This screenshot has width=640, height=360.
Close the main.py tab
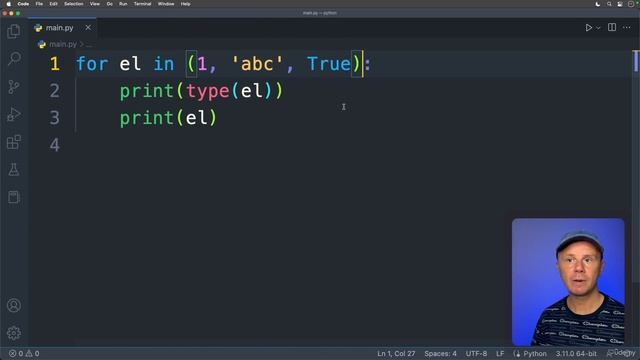pyautogui.click(x=88, y=27)
